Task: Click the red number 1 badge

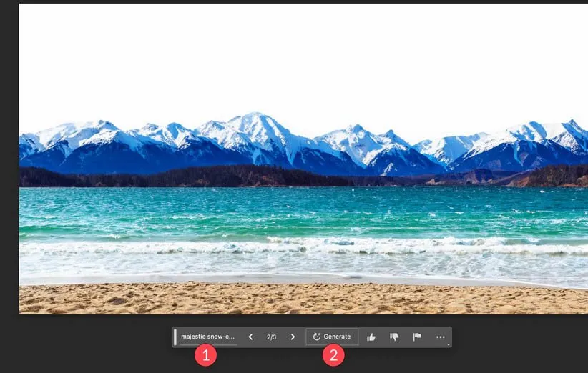Action: pos(205,355)
